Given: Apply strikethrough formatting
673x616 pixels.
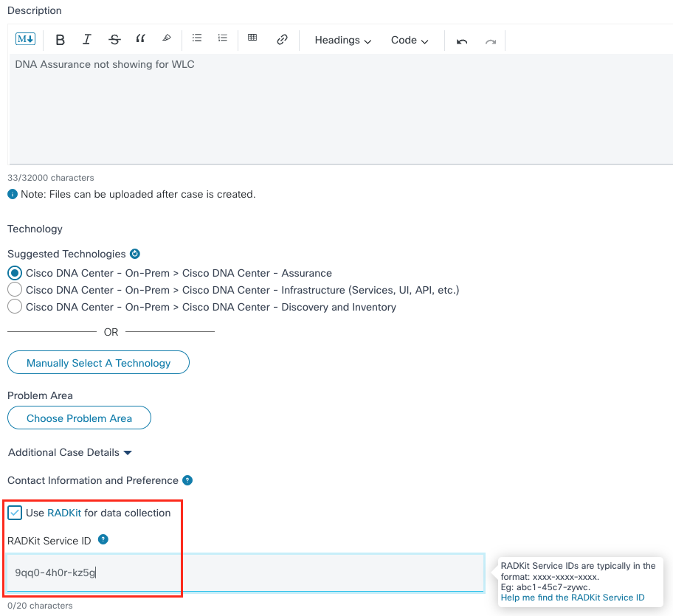Looking at the screenshot, I should (x=114, y=40).
